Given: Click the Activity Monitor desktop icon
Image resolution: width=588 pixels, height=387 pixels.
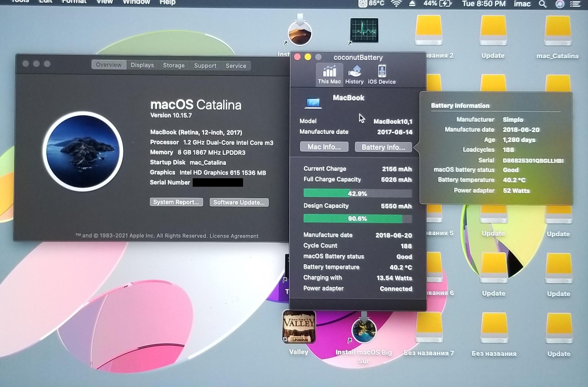Looking at the screenshot, I should [x=364, y=30].
